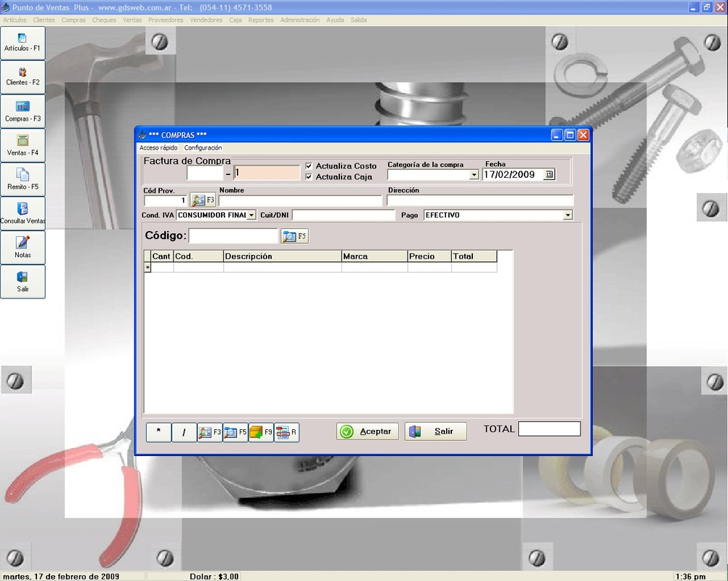This screenshot has height=581, width=728.
Task: Uncheck the Actualiza Costo checkbox
Action: (x=309, y=166)
